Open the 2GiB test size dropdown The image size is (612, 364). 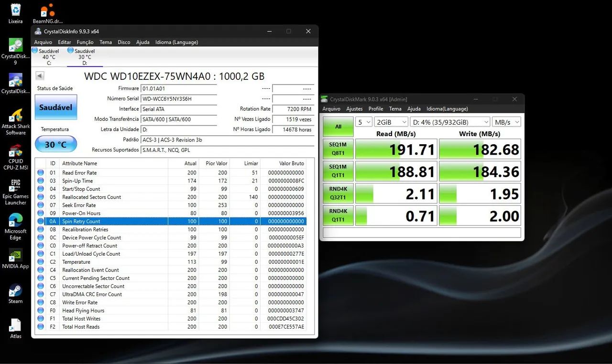click(x=391, y=122)
